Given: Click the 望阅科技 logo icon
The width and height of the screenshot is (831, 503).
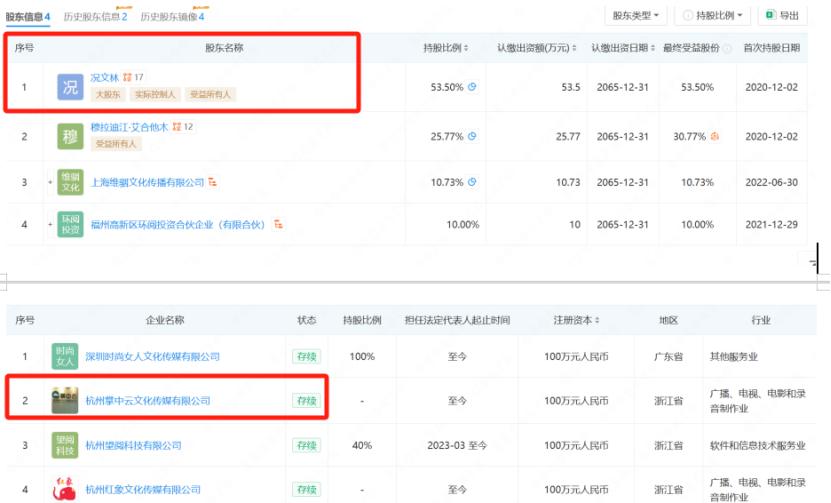Looking at the screenshot, I should click(x=65, y=445).
